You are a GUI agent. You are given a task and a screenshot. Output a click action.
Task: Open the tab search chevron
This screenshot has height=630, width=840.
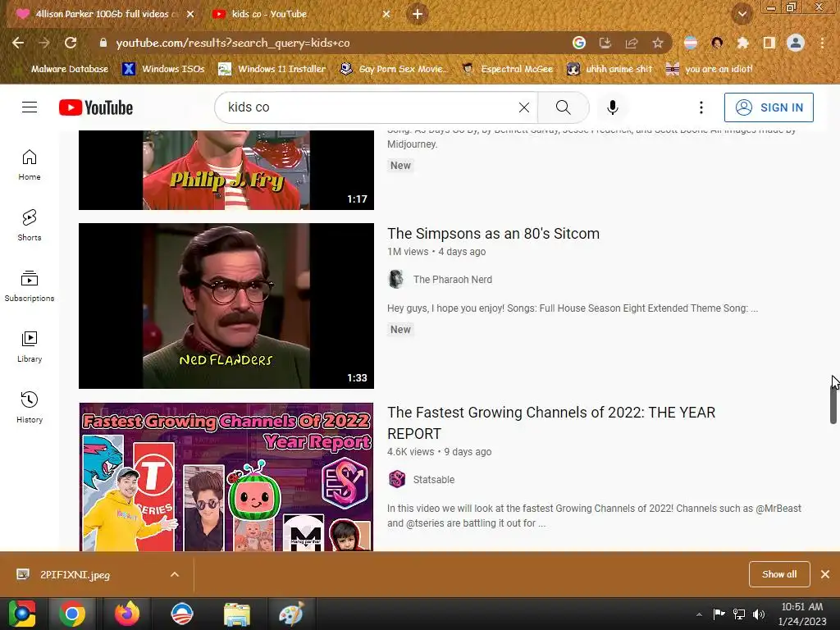point(742,14)
